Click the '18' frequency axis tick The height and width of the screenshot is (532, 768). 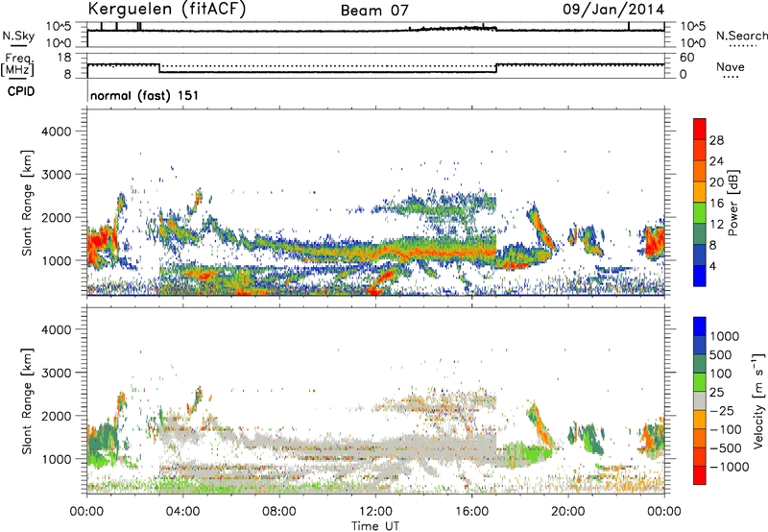pos(64,58)
